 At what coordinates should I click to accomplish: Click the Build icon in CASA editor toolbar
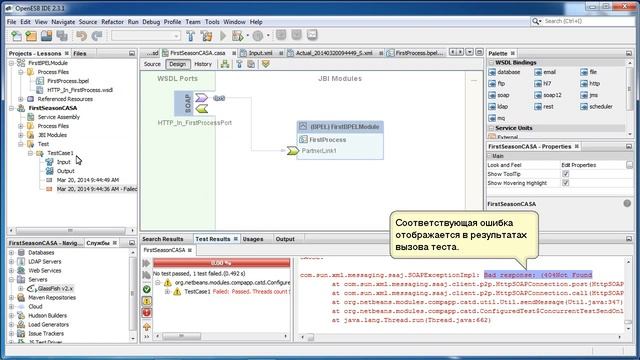[x=239, y=64]
